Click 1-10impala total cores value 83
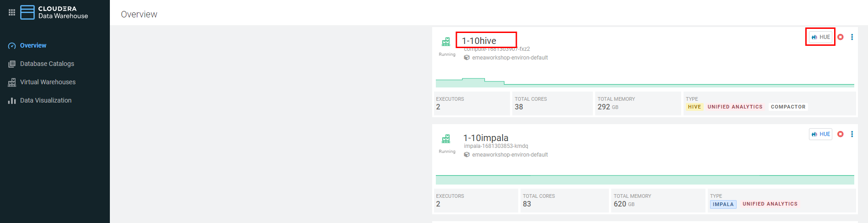This screenshot has width=868, height=223. pos(527,204)
